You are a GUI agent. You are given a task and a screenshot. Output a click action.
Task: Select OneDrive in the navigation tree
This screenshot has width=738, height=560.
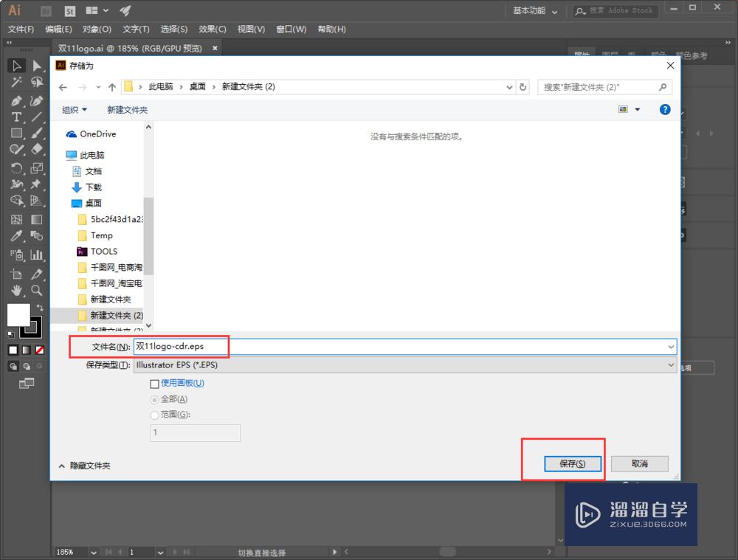[92, 134]
